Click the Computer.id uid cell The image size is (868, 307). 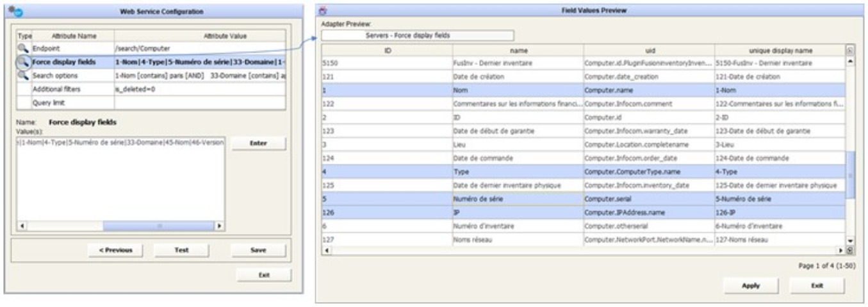click(648, 117)
